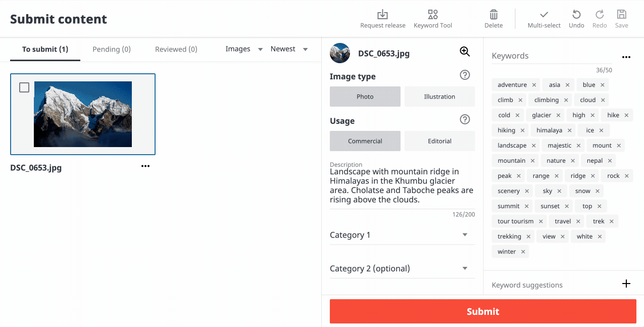Switch to the Pending (0) tab
This screenshot has width=644, height=327.
pyautogui.click(x=112, y=49)
